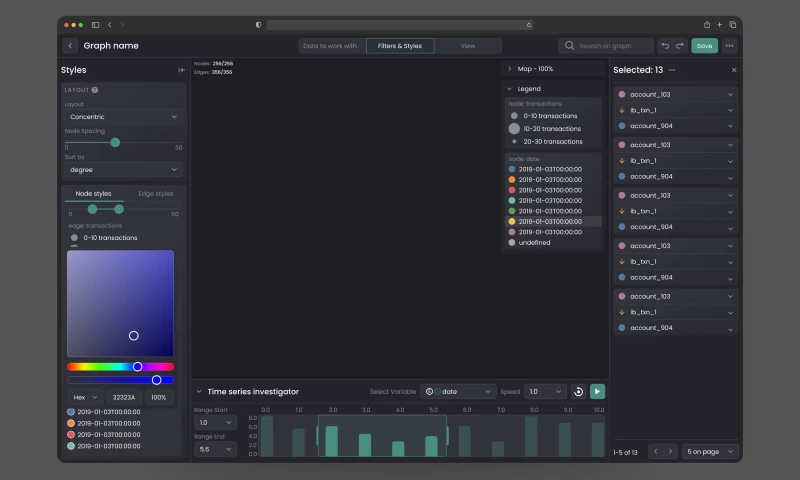The image size is (800, 480).
Task: Click the browser address bar
Action: click(400, 24)
